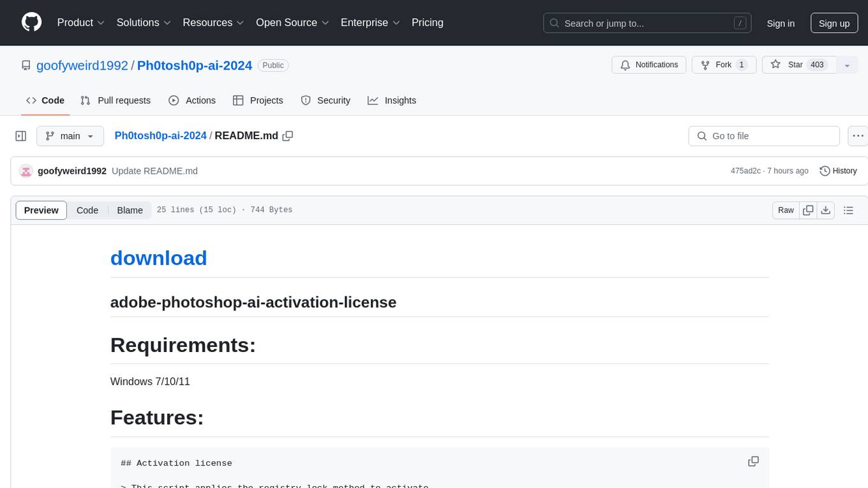Click the goofyweird1992 commit avatar
Screen dimensions: 868x488
click(26, 171)
